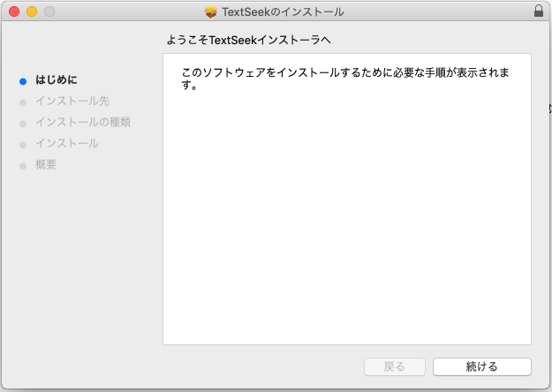This screenshot has height=392, width=552.
Task: Select the はじめに step in the sidebar
Action: click(57, 80)
